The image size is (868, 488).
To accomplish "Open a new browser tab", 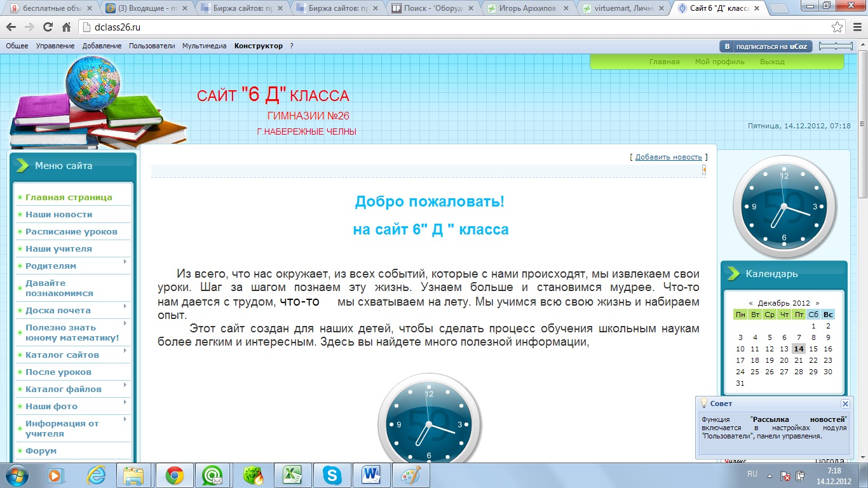I will [x=779, y=9].
